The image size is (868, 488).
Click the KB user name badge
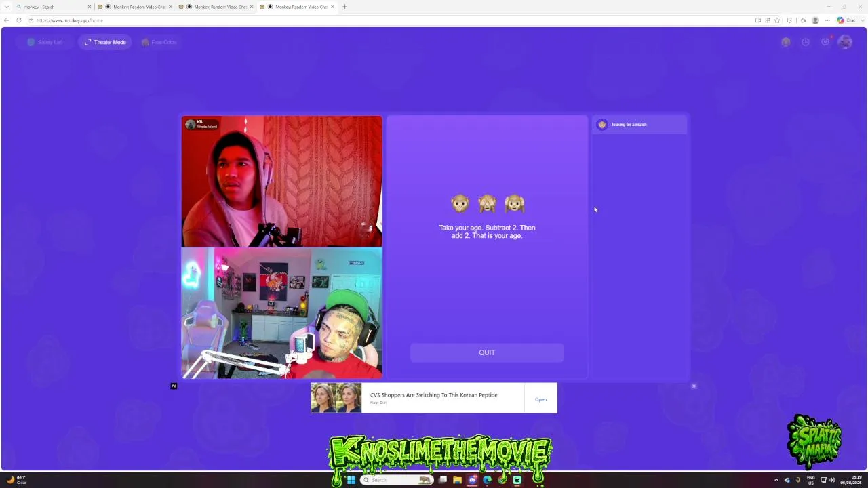pos(201,124)
